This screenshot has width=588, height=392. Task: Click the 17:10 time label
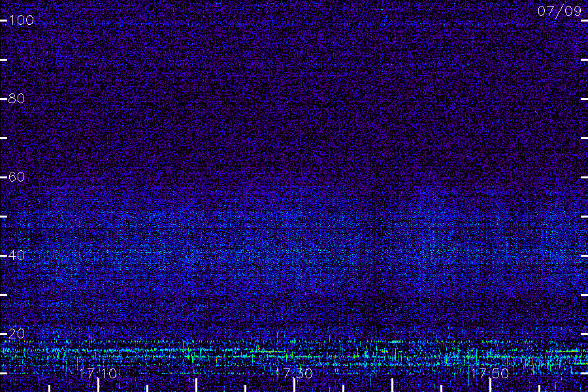click(x=98, y=373)
